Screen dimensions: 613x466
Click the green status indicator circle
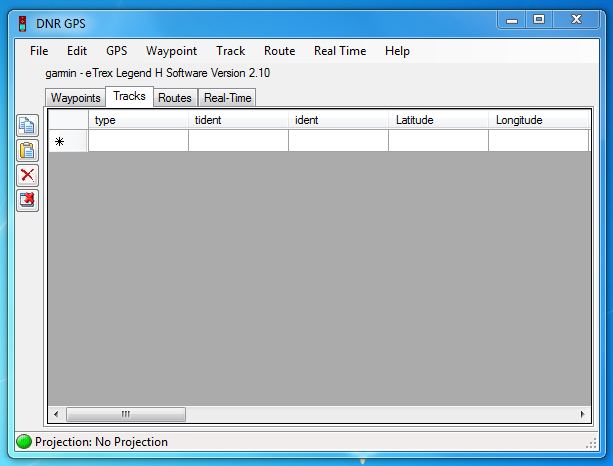coord(24,442)
